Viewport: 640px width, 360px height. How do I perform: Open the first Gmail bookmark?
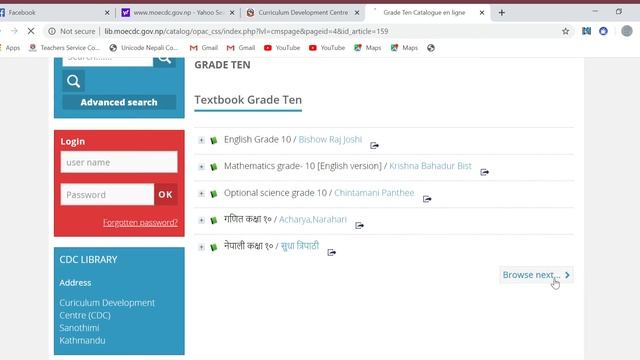coord(204,48)
